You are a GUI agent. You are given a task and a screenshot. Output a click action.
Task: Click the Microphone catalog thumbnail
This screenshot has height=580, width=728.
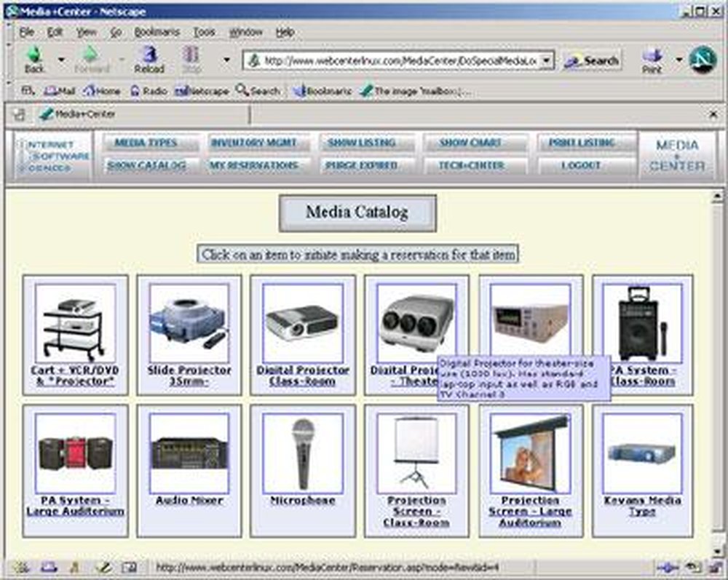click(303, 452)
